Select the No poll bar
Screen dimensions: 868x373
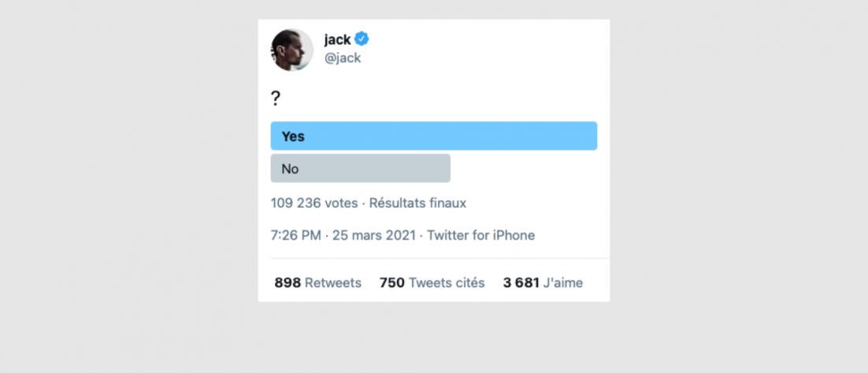pos(360,168)
